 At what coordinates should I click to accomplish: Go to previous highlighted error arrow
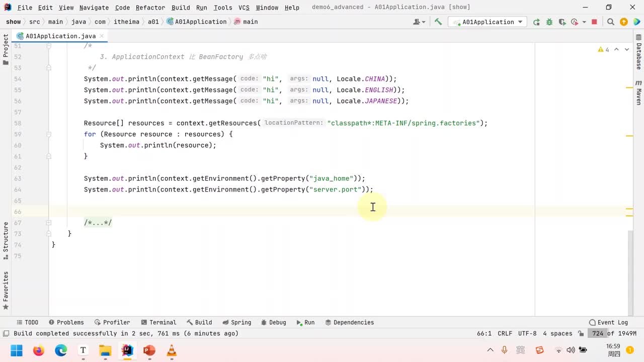[617, 49]
